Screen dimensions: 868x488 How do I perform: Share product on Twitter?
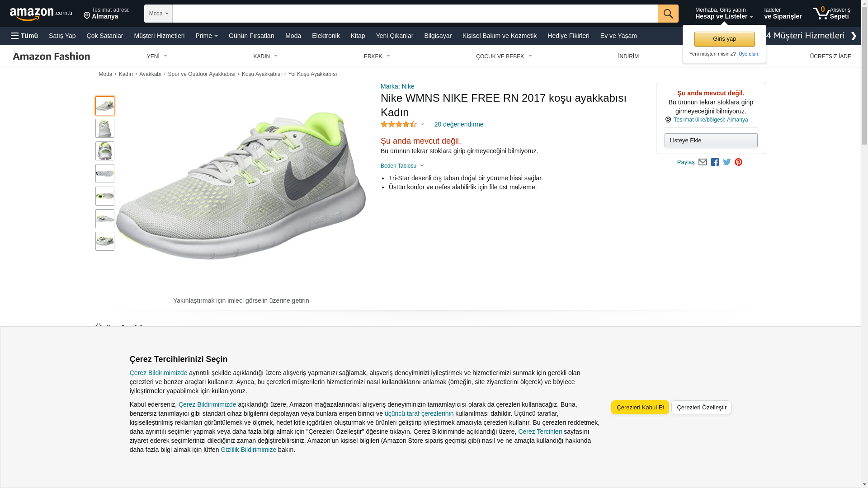click(x=726, y=162)
